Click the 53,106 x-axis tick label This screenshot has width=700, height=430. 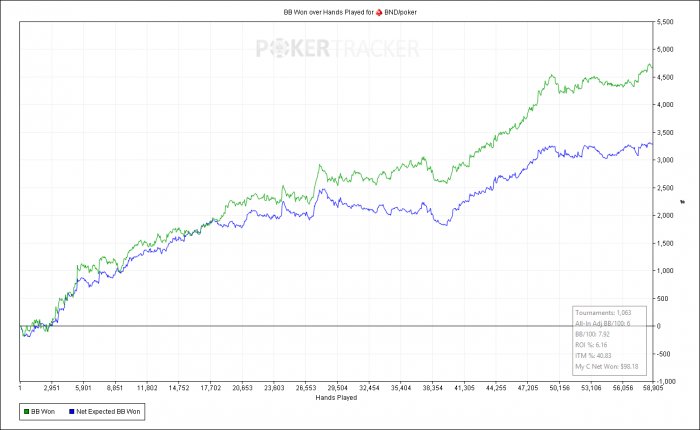591,388
